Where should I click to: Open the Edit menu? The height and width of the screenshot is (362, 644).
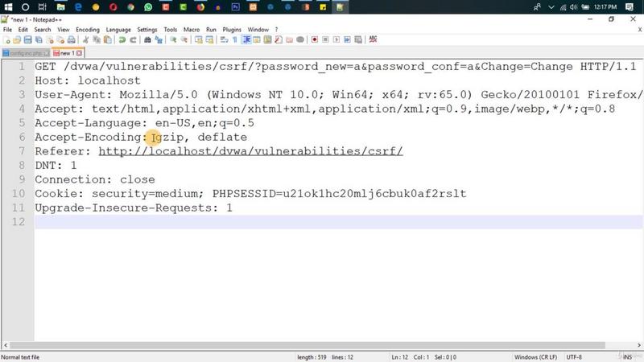click(23, 30)
